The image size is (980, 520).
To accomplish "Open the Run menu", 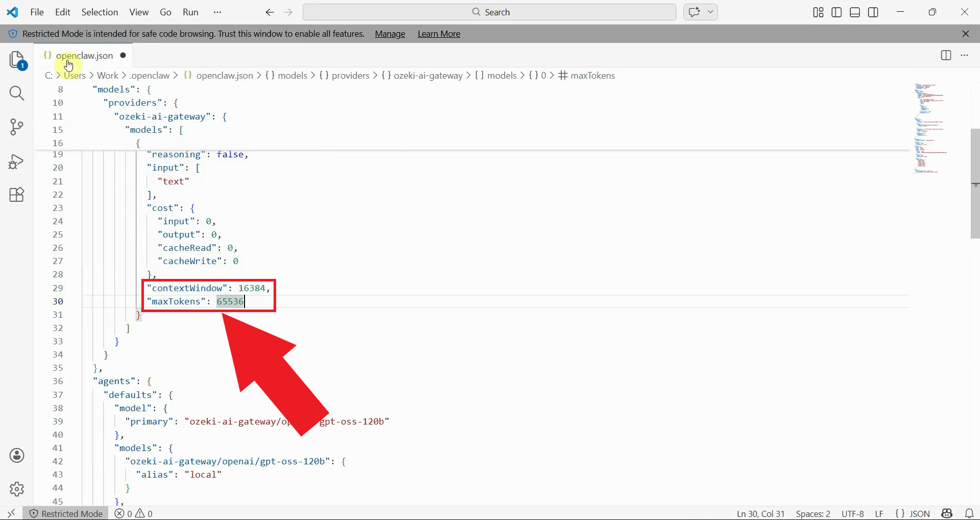I will pyautogui.click(x=190, y=12).
